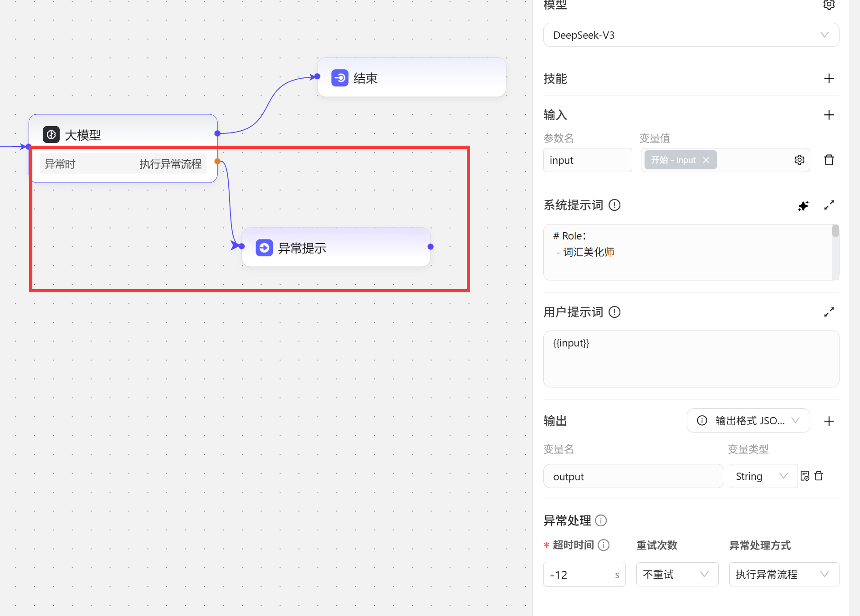860x616 pixels.
Task: Expand the user prompt editor
Action: coord(829,312)
